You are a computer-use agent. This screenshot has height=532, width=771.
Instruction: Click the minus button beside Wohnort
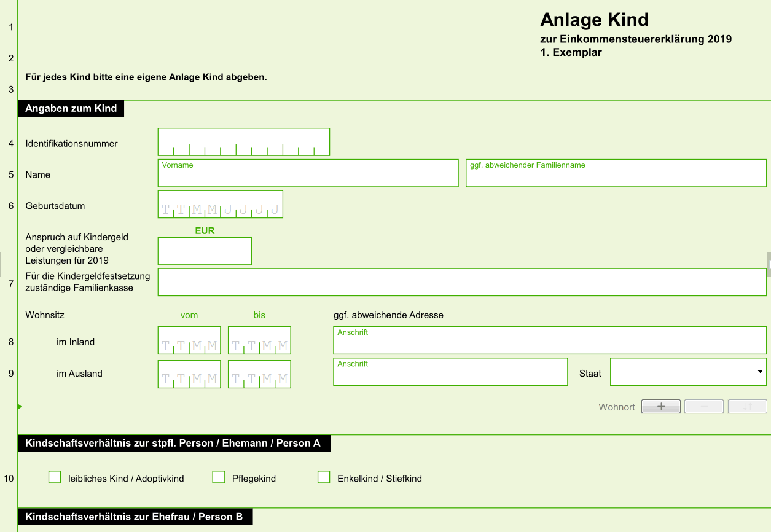[704, 407]
